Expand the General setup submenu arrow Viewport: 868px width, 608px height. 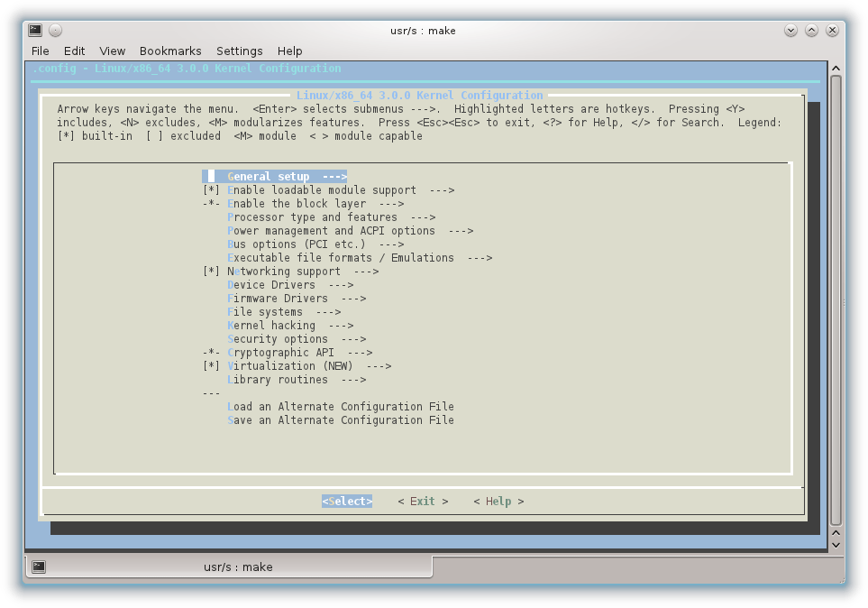334,176
